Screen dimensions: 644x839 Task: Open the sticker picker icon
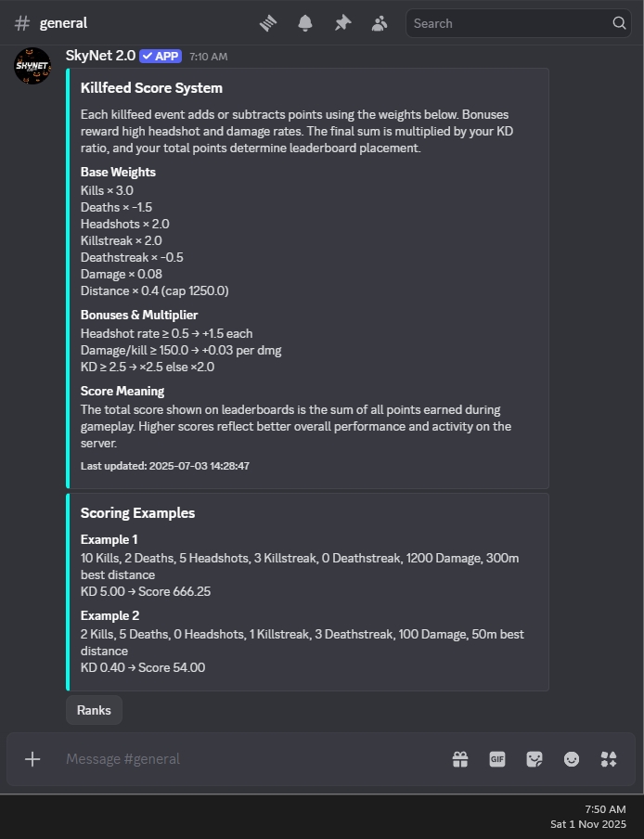pyautogui.click(x=535, y=759)
